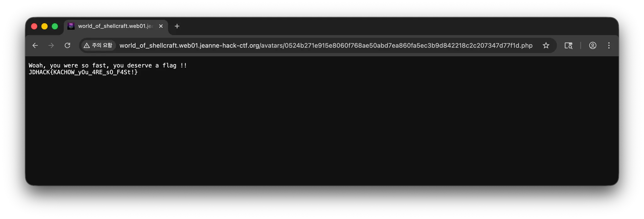The image size is (644, 219).
Task: Open the Google Lens search icon
Action: (x=568, y=46)
